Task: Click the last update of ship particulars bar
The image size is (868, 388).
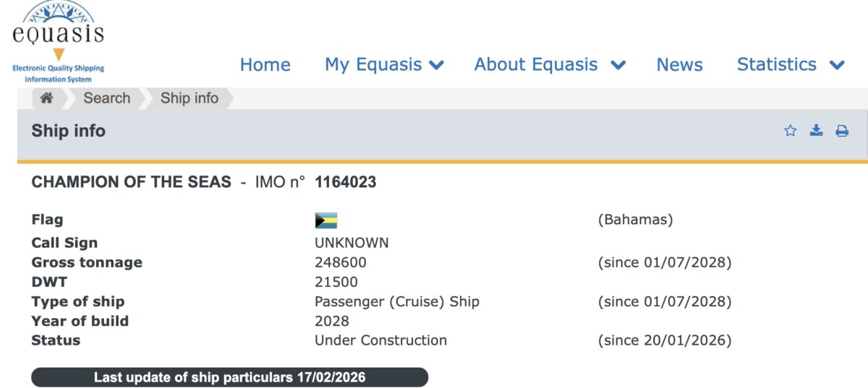Action: 229,377
